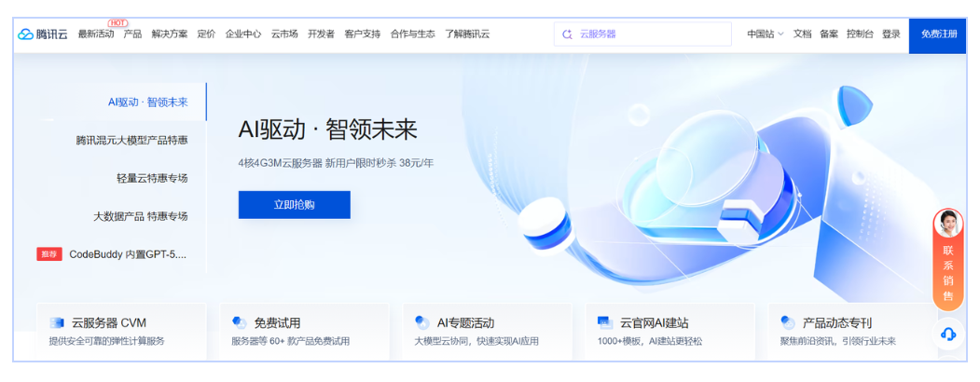This screenshot has height=382, width=980.
Task: Click the 产品动态专刊 card icon
Action: point(788,323)
